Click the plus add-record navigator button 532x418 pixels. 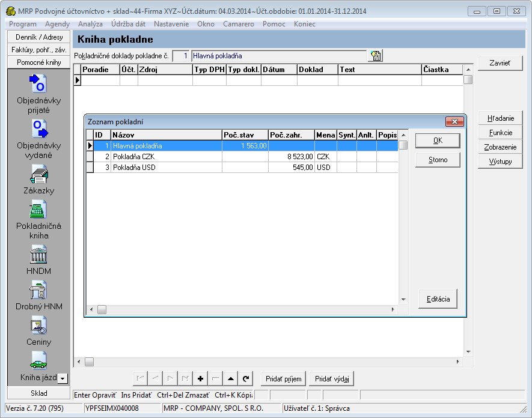(x=201, y=379)
